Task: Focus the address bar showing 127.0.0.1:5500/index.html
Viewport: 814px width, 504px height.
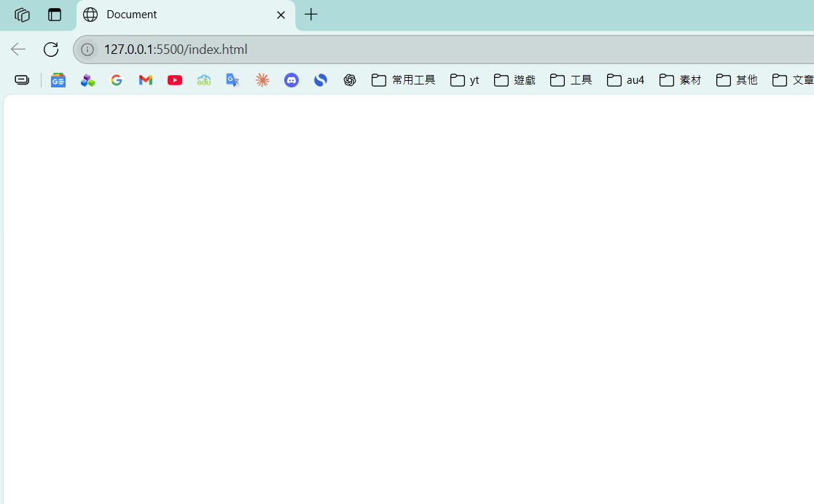Action: (443, 50)
